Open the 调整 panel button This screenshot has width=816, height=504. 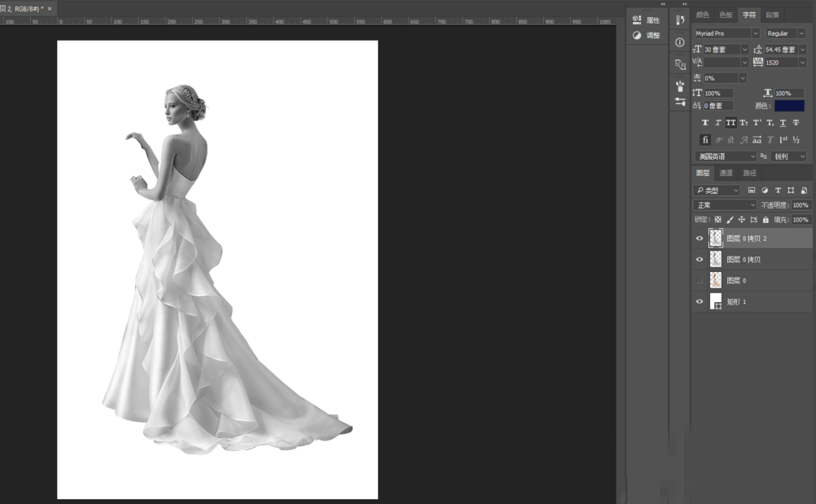[647, 36]
